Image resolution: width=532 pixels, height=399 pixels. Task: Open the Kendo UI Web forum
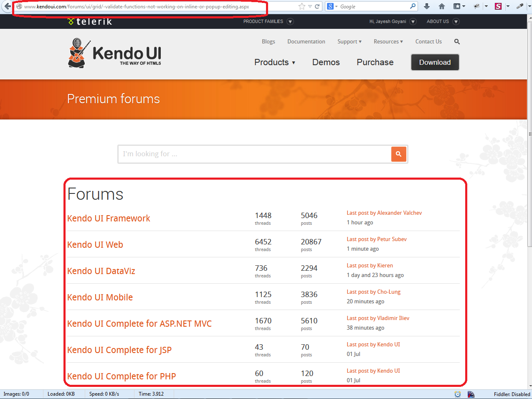coord(95,244)
